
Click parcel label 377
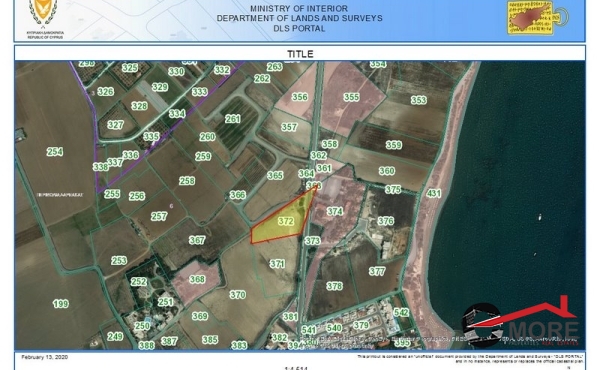[377, 271]
